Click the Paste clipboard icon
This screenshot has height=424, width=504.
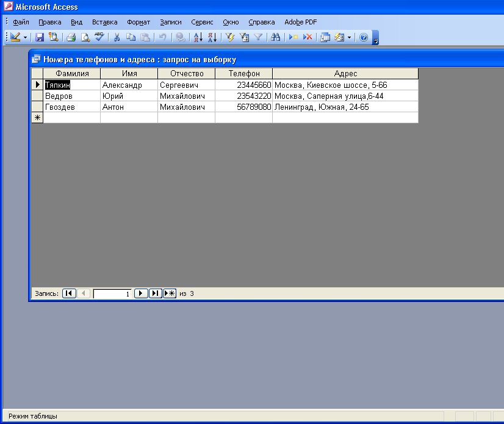(145, 37)
